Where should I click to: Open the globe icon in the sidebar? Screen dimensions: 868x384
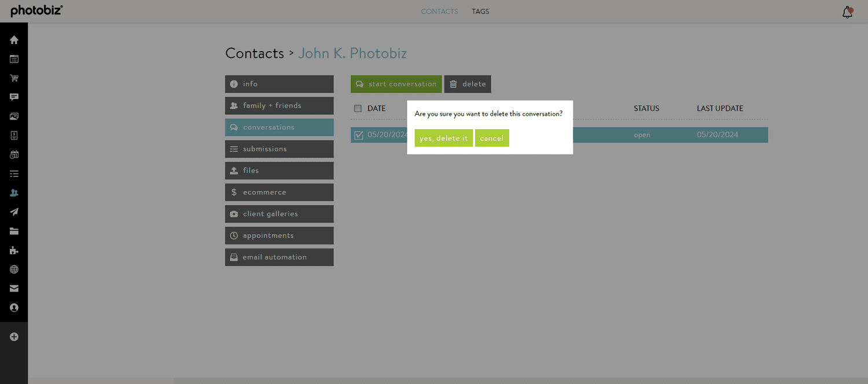[14, 269]
